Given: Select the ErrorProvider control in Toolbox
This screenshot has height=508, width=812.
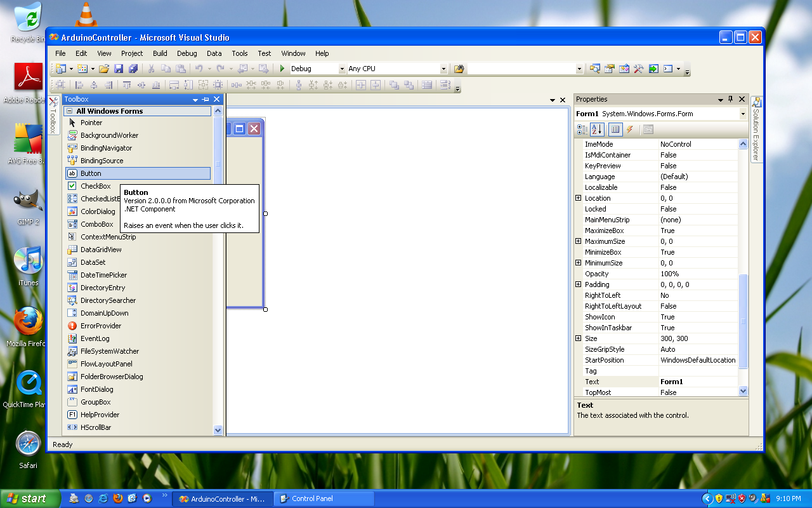Looking at the screenshot, I should [x=138, y=326].
